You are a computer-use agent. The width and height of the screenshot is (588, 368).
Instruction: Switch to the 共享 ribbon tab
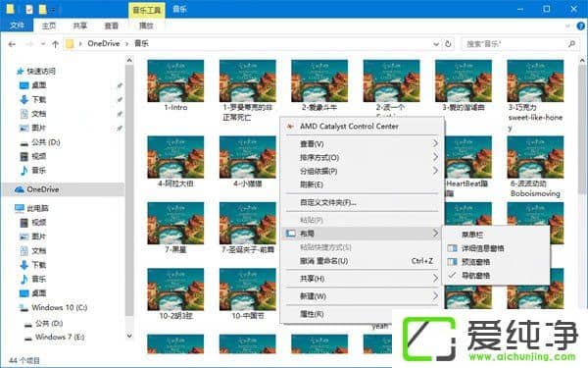(x=80, y=26)
